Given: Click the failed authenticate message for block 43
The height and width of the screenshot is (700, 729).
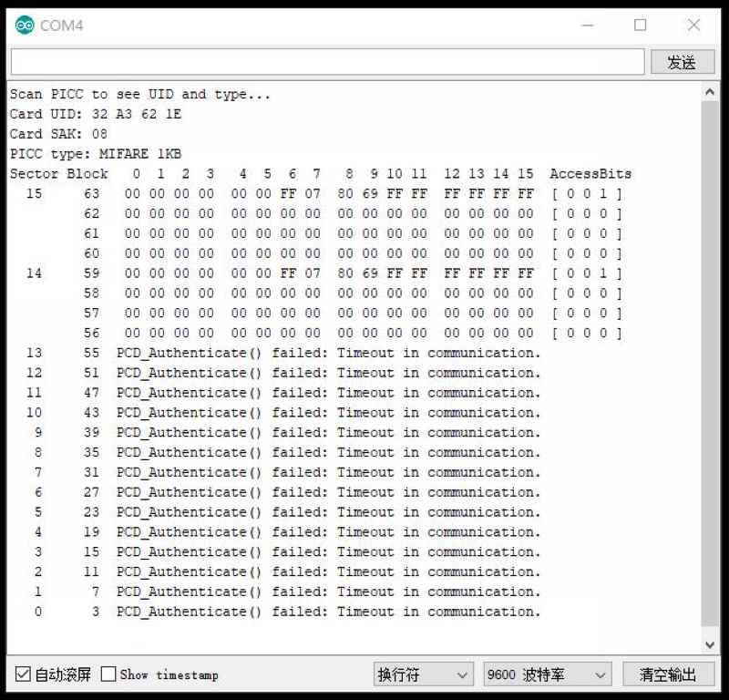Looking at the screenshot, I should click(329, 413).
